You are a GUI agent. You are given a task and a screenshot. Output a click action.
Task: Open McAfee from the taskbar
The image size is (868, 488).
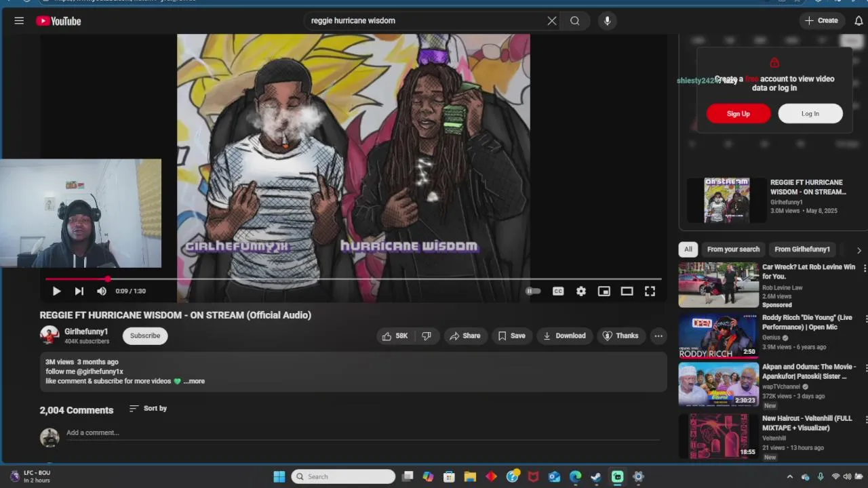pos(533,476)
